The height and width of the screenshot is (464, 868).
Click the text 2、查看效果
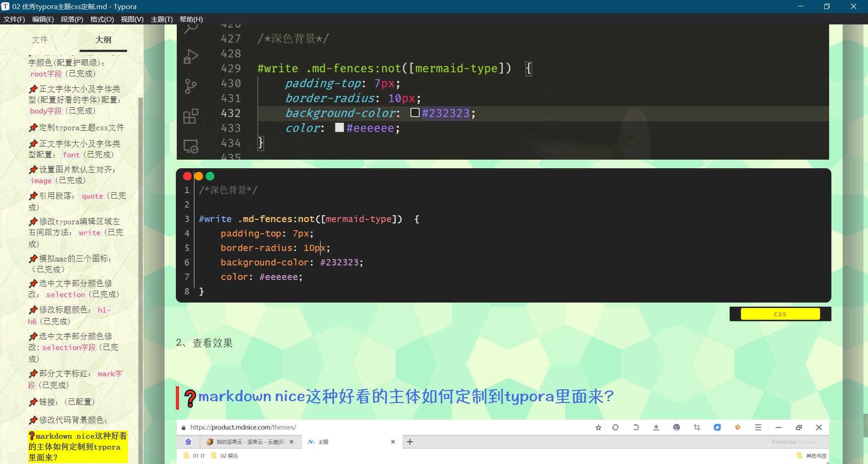point(204,343)
